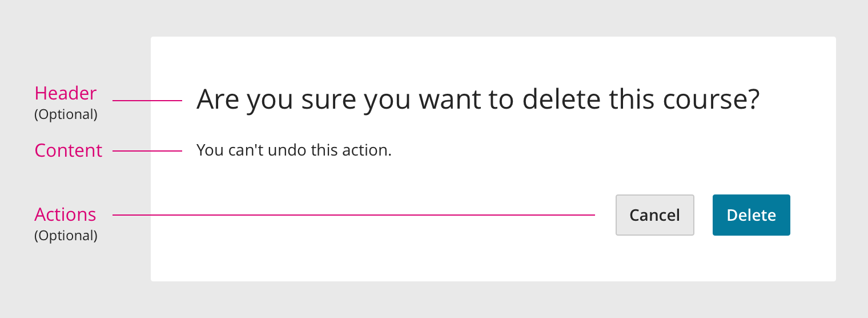Click "(Optional)" text beneath the Header label
Screen dimensions: 868x318
66,114
